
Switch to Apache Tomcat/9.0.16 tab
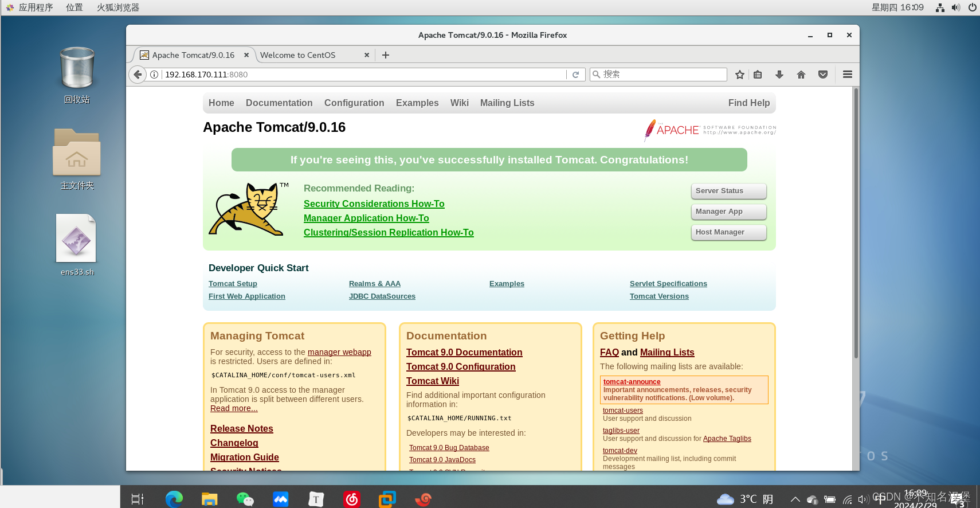coord(194,55)
